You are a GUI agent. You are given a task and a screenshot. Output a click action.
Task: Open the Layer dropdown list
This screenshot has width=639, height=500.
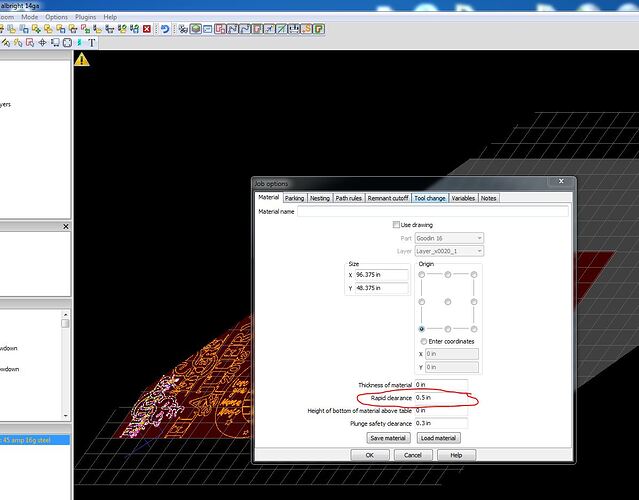[x=449, y=251]
